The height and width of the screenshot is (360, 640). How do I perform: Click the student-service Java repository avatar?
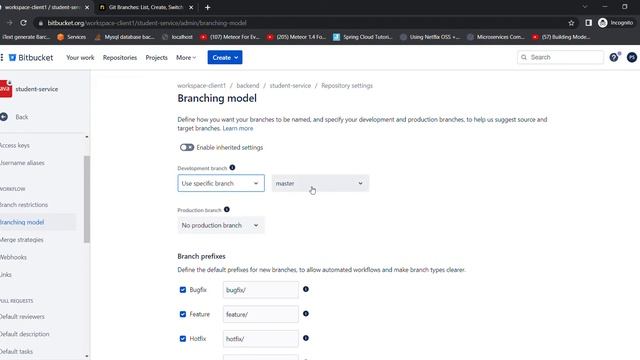(6, 89)
